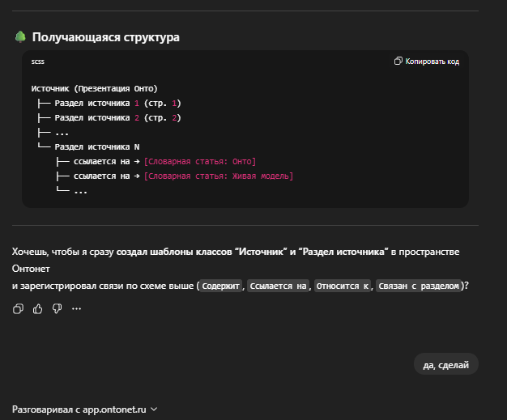Click 'Разговаривал с app.ontonet.ru' text
Image resolution: width=507 pixels, height=420 pixels.
point(79,409)
